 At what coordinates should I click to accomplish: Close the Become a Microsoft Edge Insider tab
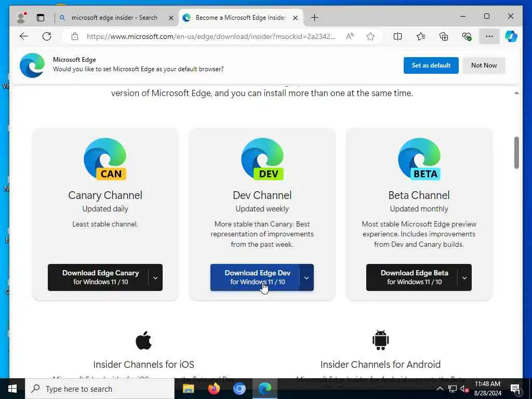(x=296, y=18)
